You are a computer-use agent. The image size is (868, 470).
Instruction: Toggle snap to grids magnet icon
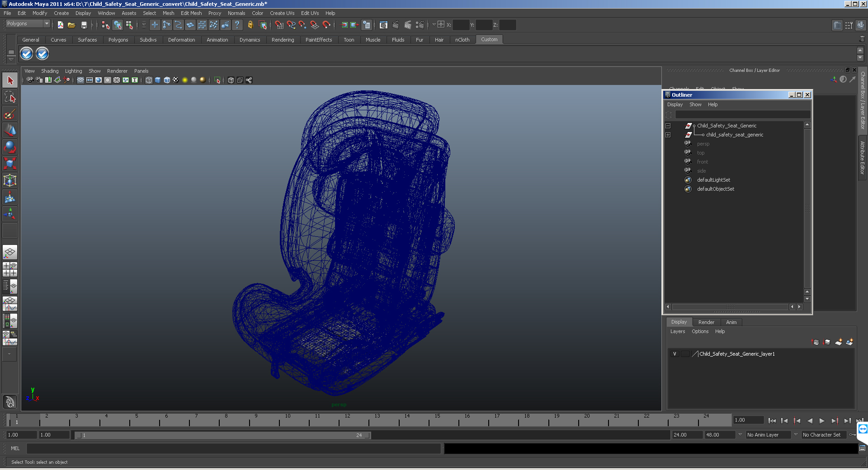click(279, 25)
